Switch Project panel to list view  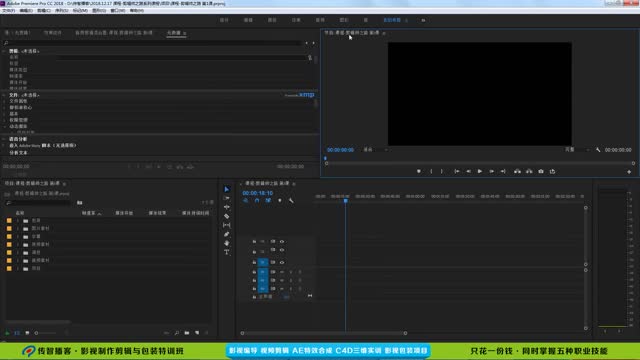[x=17, y=333]
